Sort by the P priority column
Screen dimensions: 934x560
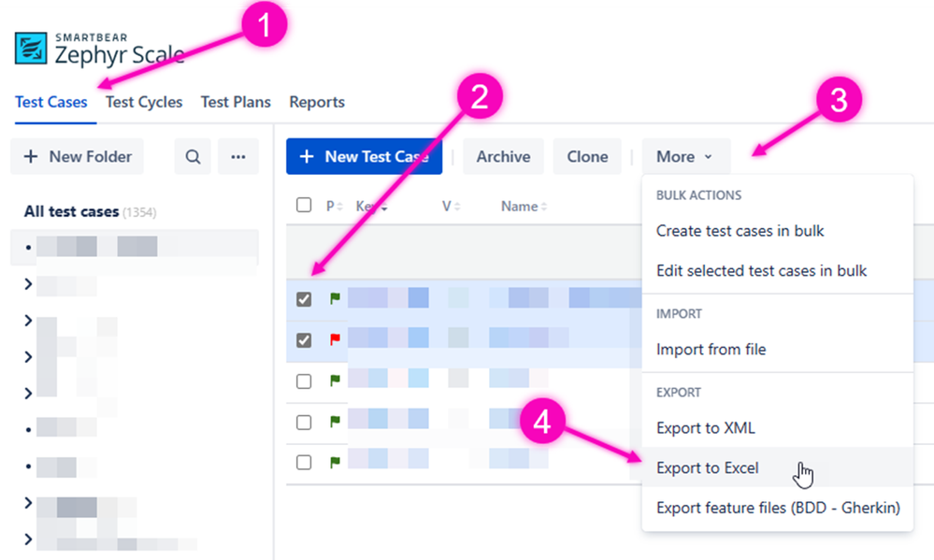(334, 206)
